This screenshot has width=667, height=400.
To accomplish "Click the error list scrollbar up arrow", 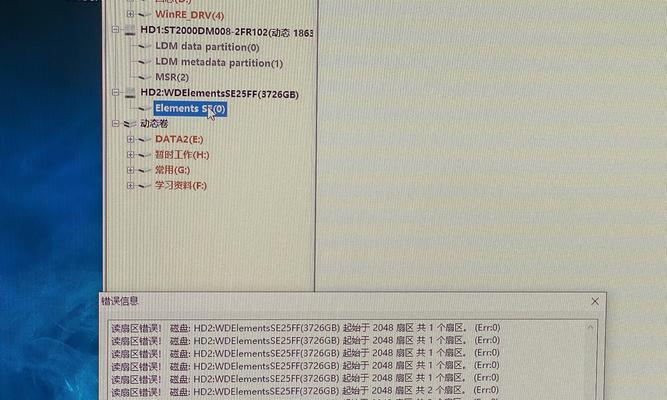I will click(x=590, y=327).
